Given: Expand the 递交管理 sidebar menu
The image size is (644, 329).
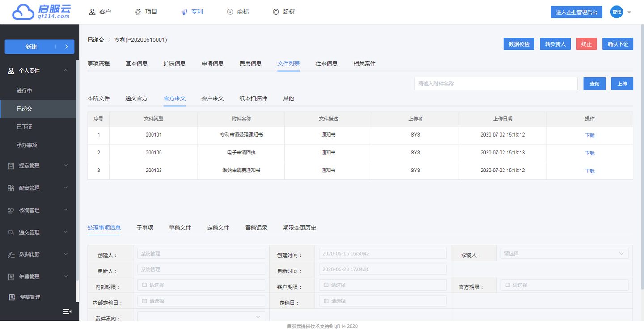Looking at the screenshot, I should point(66,232).
